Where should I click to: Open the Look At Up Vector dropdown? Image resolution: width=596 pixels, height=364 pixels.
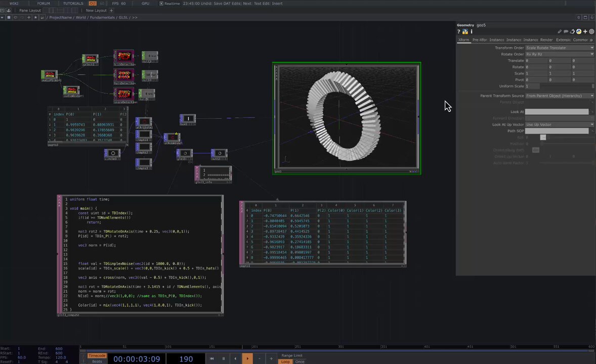click(x=560, y=125)
